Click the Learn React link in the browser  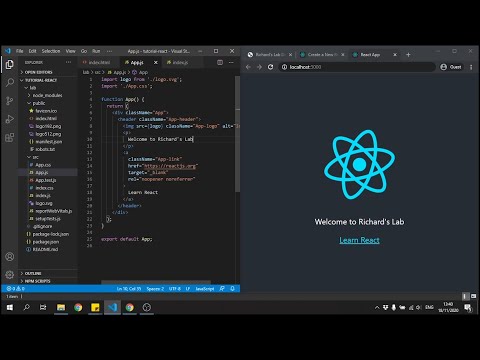359,240
